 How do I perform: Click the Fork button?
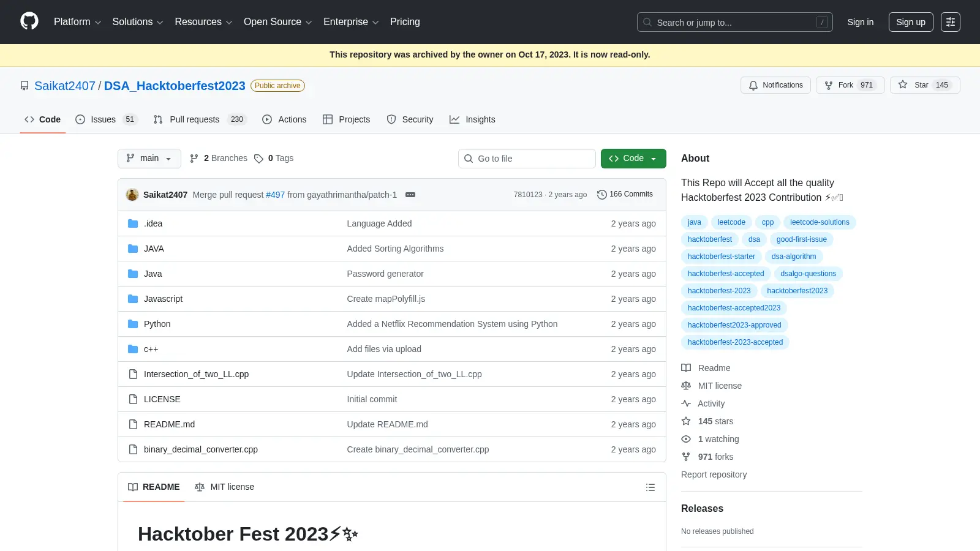pyautogui.click(x=850, y=85)
